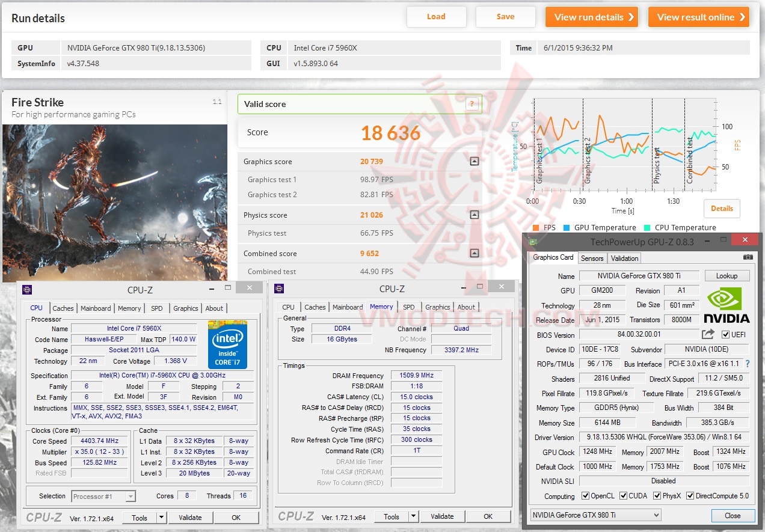Click the Physics score value 21 026

pyautogui.click(x=372, y=215)
